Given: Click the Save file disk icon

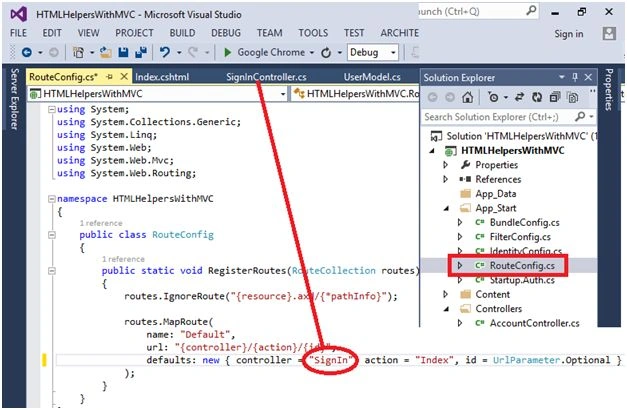Looking at the screenshot, I should point(123,52).
